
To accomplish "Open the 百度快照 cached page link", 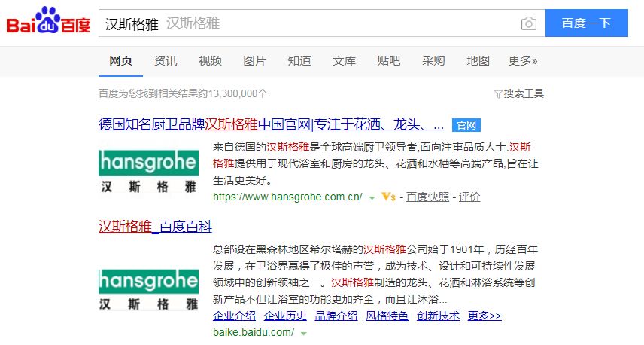I will click(428, 197).
